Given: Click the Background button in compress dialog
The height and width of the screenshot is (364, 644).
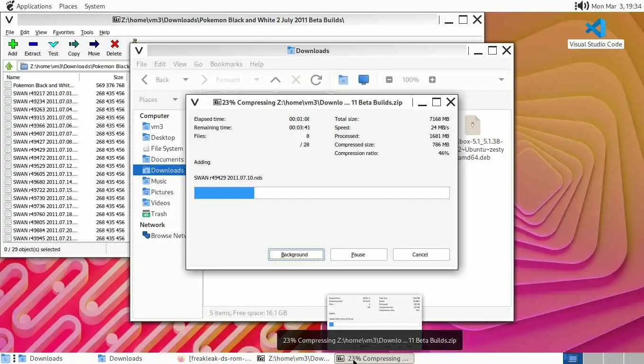Looking at the screenshot, I should tap(296, 255).
